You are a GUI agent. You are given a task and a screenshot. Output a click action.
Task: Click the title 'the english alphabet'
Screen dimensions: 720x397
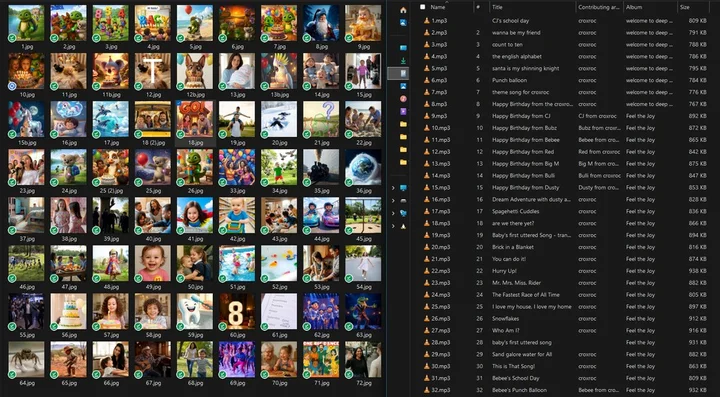pyautogui.click(x=517, y=56)
